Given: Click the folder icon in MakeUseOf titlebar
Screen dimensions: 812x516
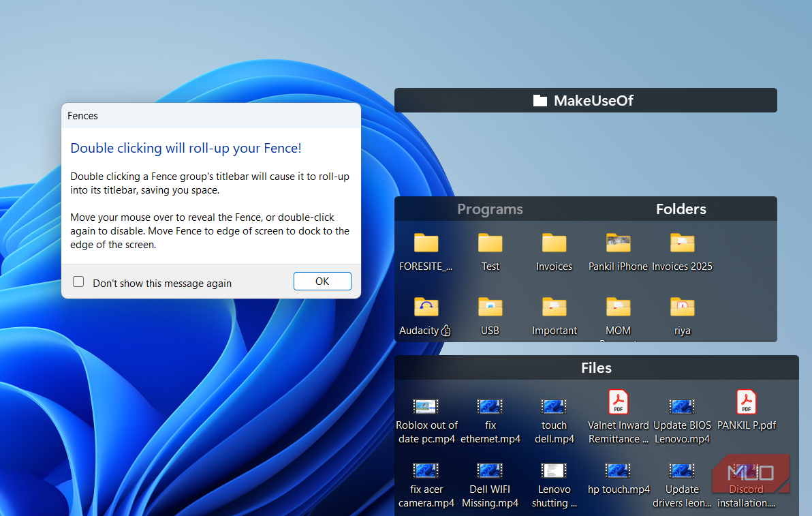Looking at the screenshot, I should point(540,100).
